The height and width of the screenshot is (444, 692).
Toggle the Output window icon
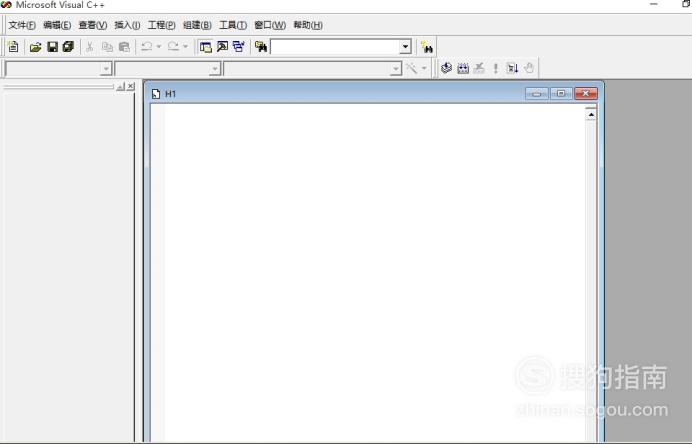tap(222, 47)
